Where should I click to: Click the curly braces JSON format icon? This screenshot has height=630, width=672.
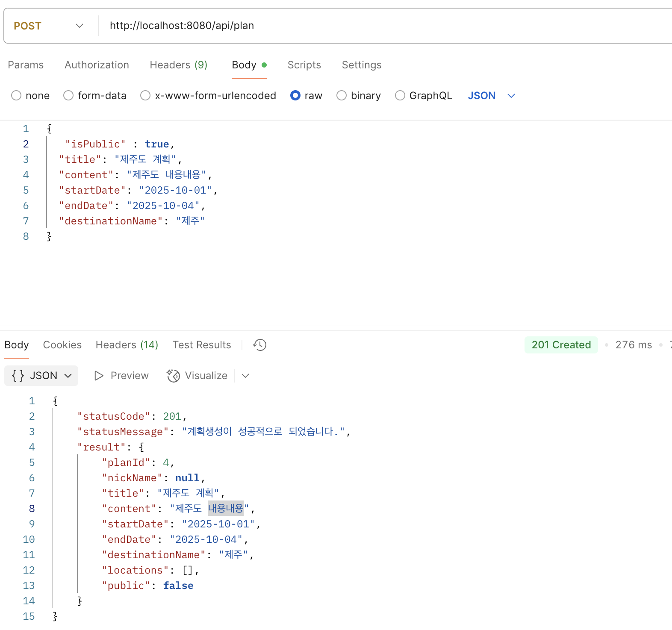[x=18, y=376]
